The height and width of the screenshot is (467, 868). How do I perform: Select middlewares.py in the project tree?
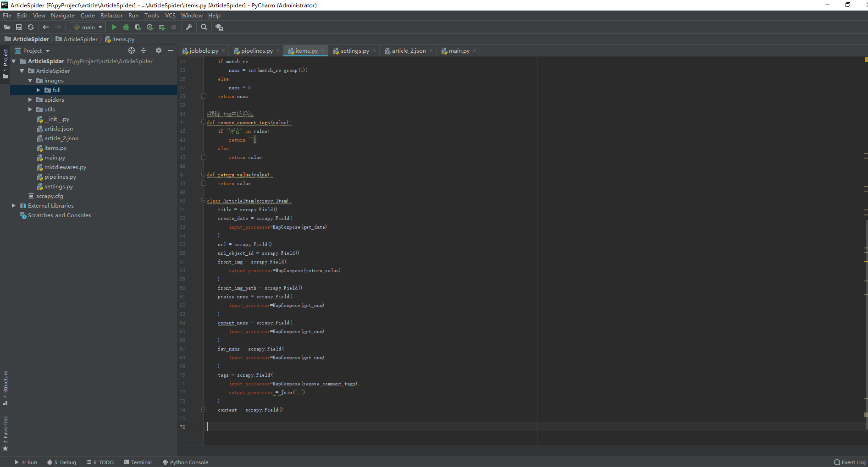coord(65,167)
